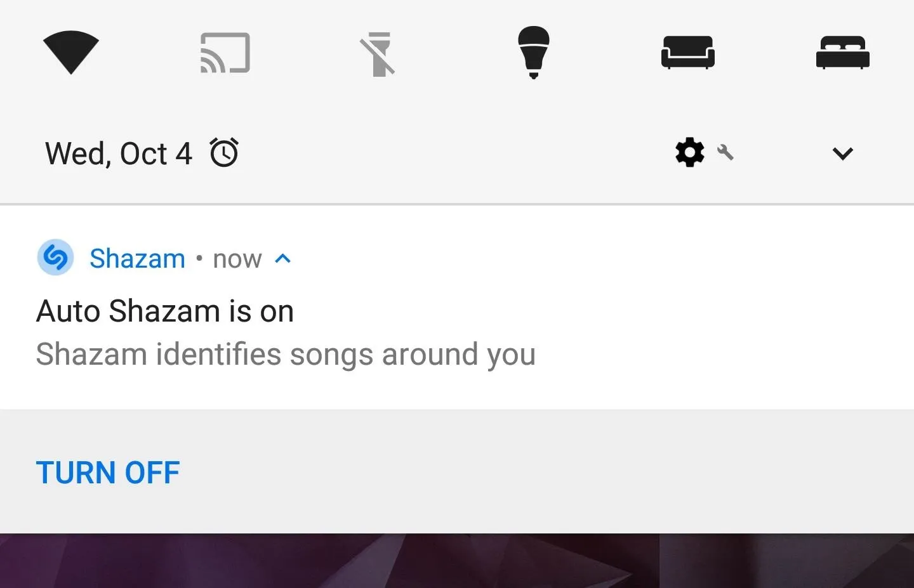Tap 'Shazam identifies songs around you' text
914x588 pixels.
click(x=286, y=355)
